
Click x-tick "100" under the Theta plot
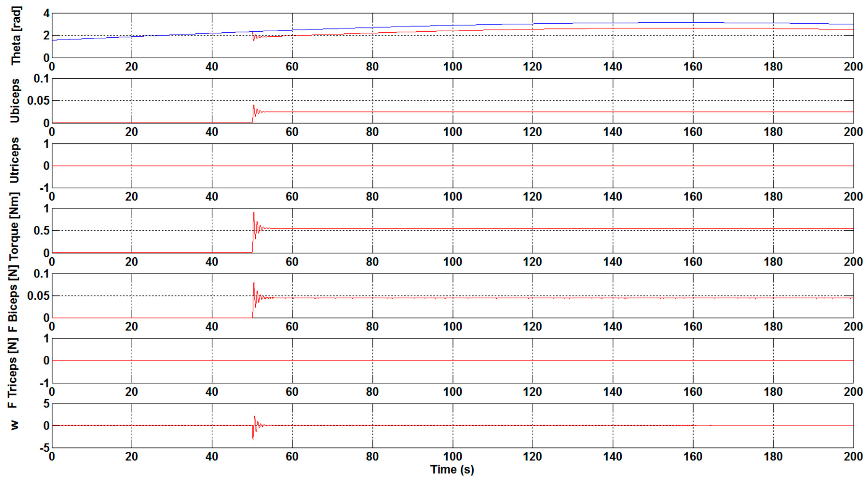453,67
